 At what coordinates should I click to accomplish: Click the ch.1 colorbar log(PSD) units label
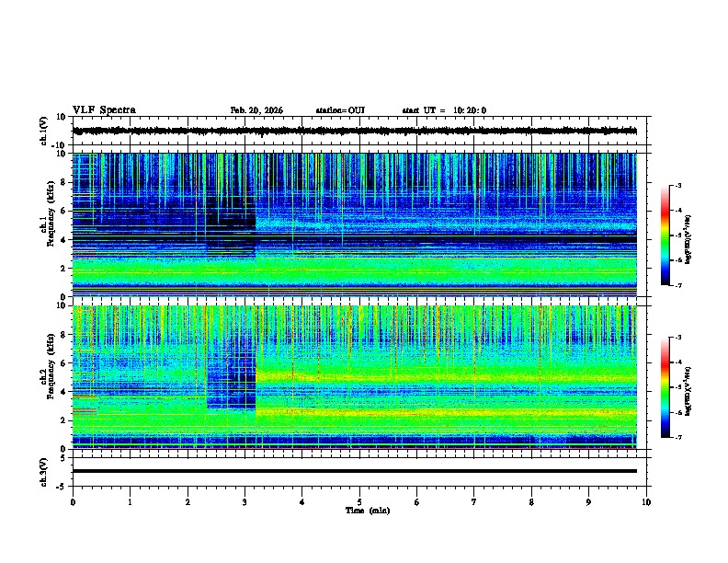point(688,239)
